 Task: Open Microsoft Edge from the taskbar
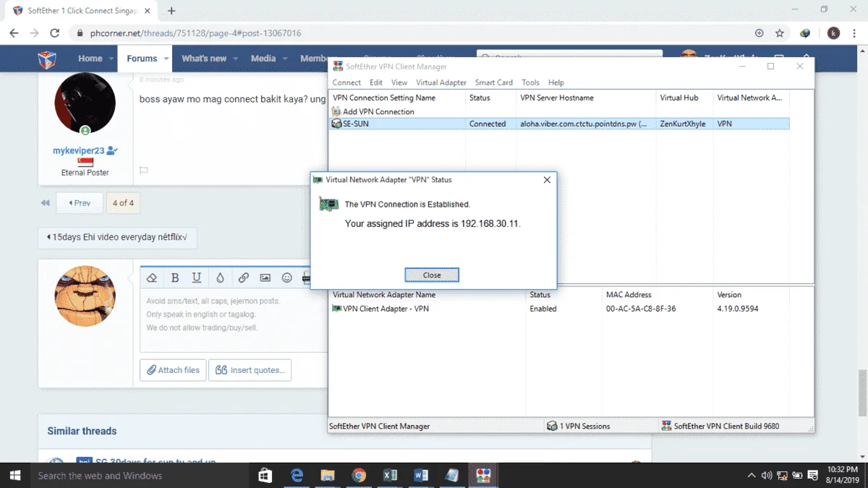(x=297, y=475)
